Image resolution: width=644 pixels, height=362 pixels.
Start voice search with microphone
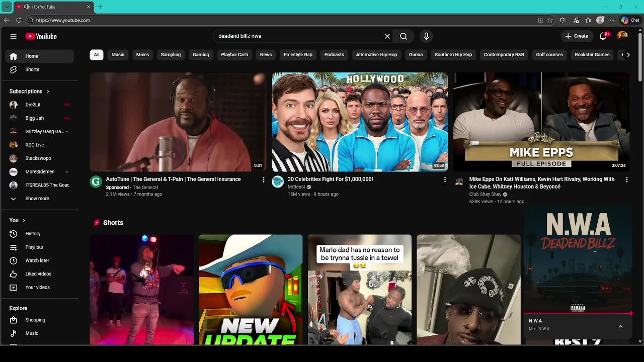point(426,36)
